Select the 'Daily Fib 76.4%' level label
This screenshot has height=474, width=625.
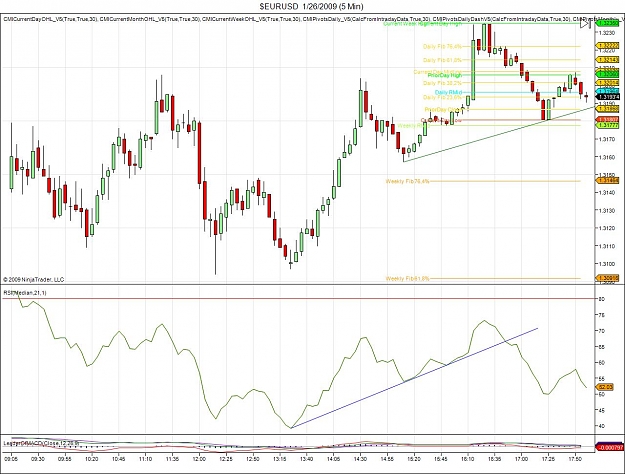[442, 47]
